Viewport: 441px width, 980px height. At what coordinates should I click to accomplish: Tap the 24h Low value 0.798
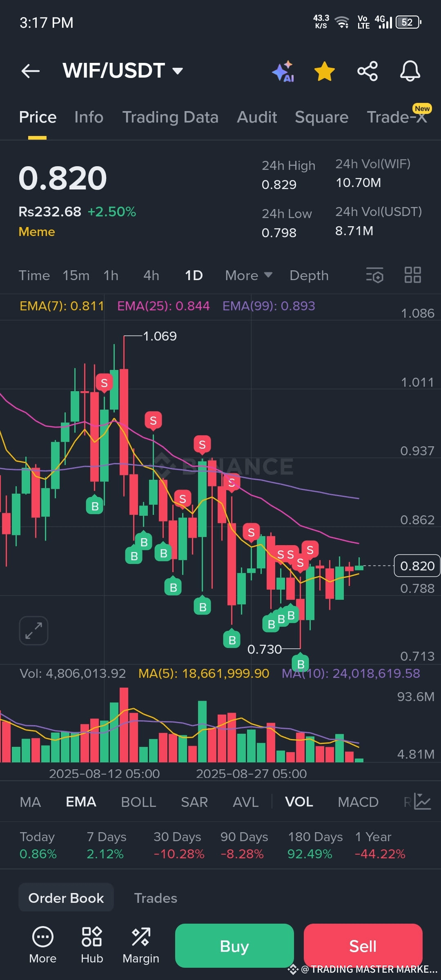[279, 233]
